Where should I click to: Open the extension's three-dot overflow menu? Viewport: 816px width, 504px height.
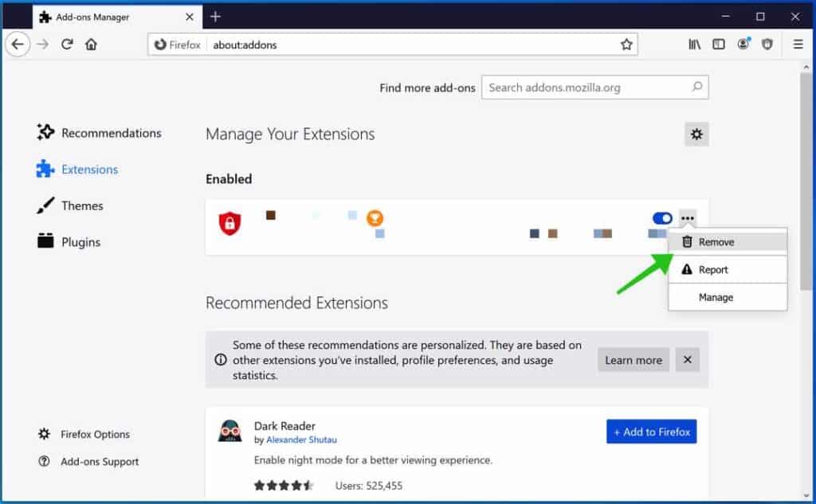(688, 218)
